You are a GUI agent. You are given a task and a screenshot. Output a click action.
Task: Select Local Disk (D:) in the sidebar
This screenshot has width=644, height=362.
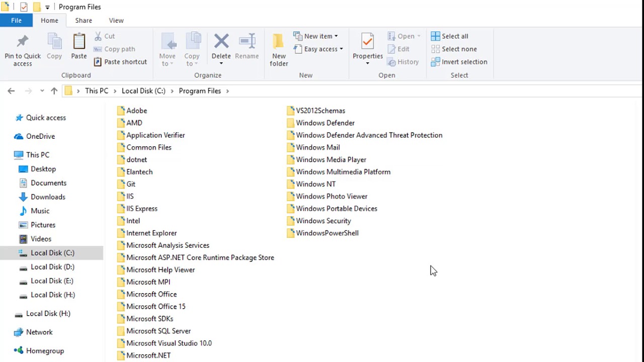[x=47, y=267]
